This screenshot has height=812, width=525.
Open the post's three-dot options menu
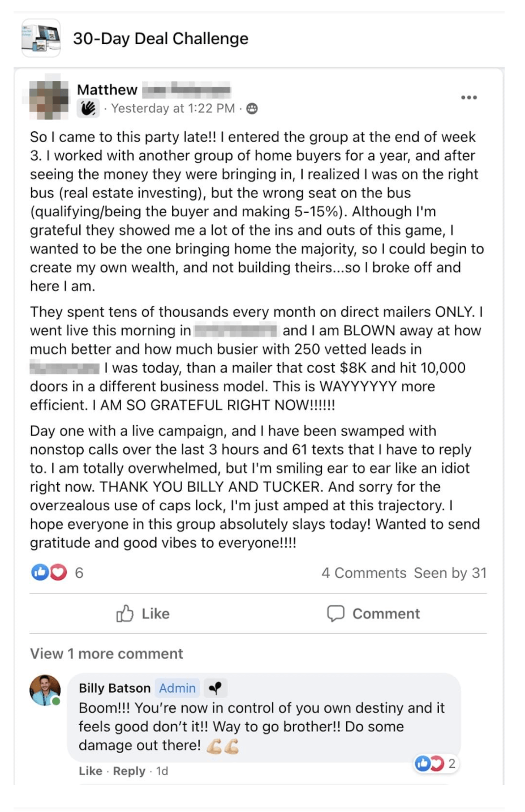(x=468, y=97)
